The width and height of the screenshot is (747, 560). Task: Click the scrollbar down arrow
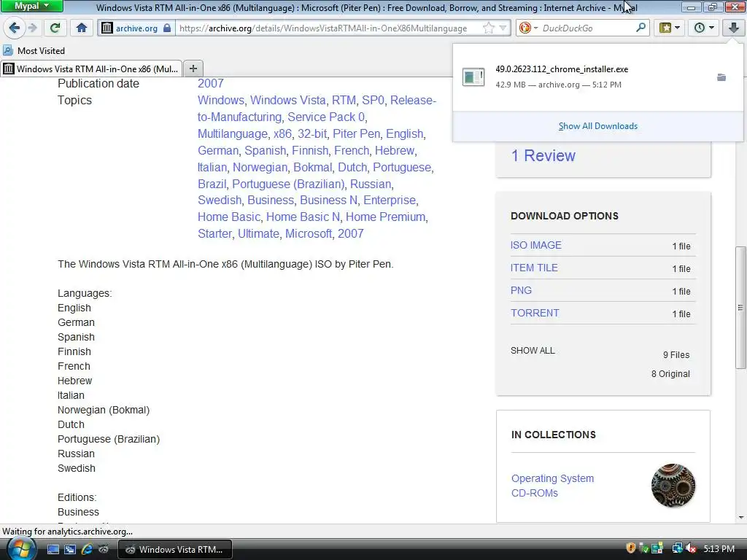tap(740, 518)
